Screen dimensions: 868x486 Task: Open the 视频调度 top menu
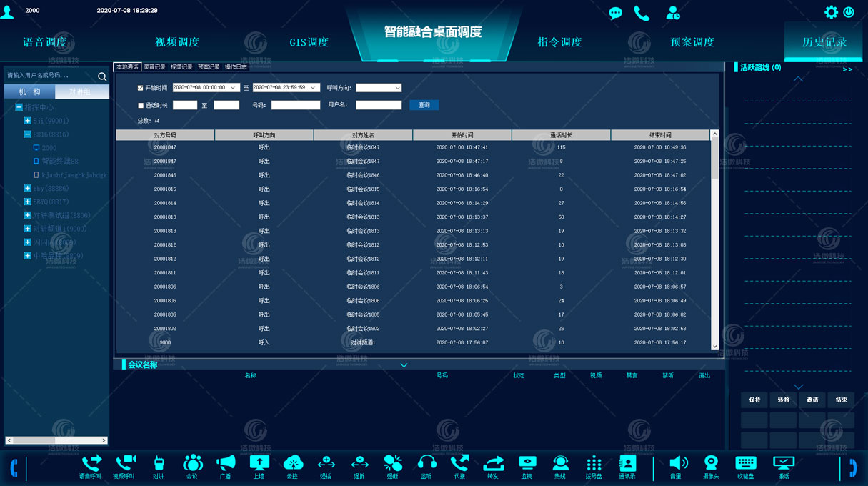[x=177, y=42]
